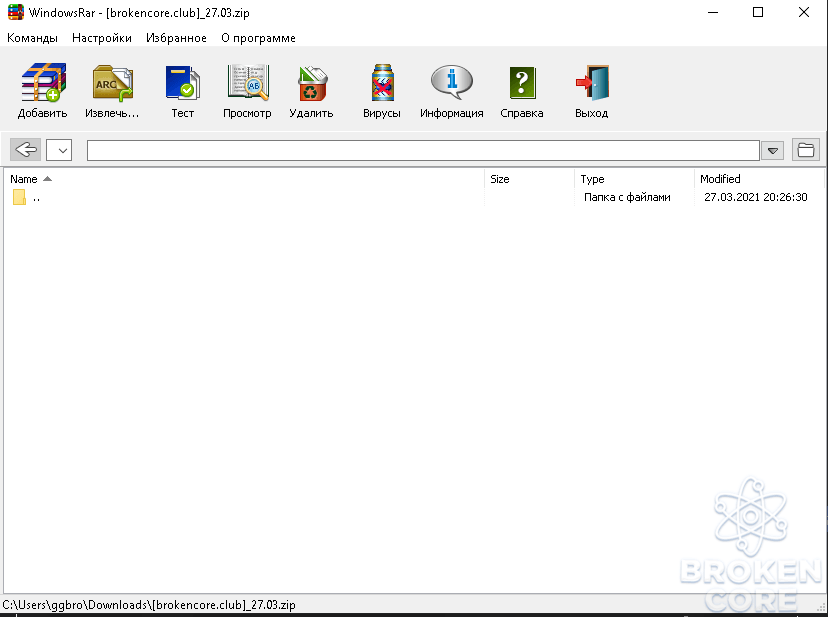Viewport: 828px width, 617px height.
Task: Open the Команды menu
Action: click(x=32, y=38)
